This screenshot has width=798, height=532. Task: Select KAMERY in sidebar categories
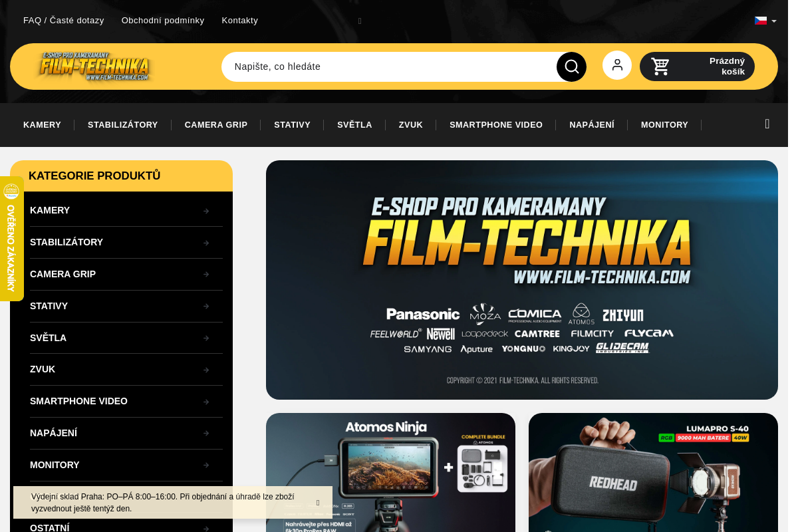(50, 210)
